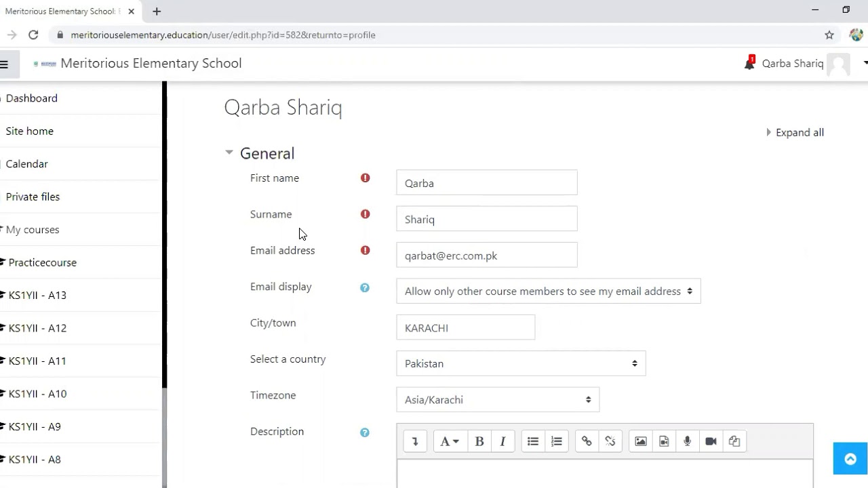The image size is (868, 488).
Task: Show more editor buttons in Description toolbar
Action: (x=415, y=441)
